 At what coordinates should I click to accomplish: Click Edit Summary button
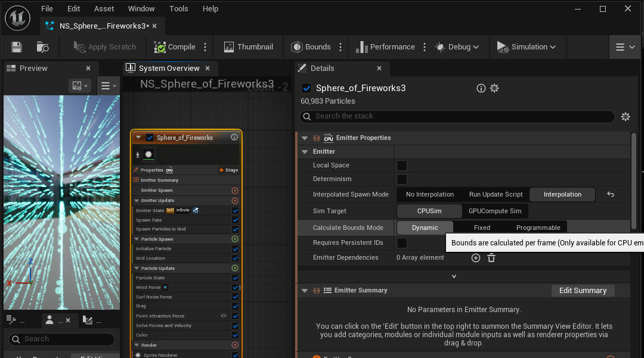pos(583,291)
